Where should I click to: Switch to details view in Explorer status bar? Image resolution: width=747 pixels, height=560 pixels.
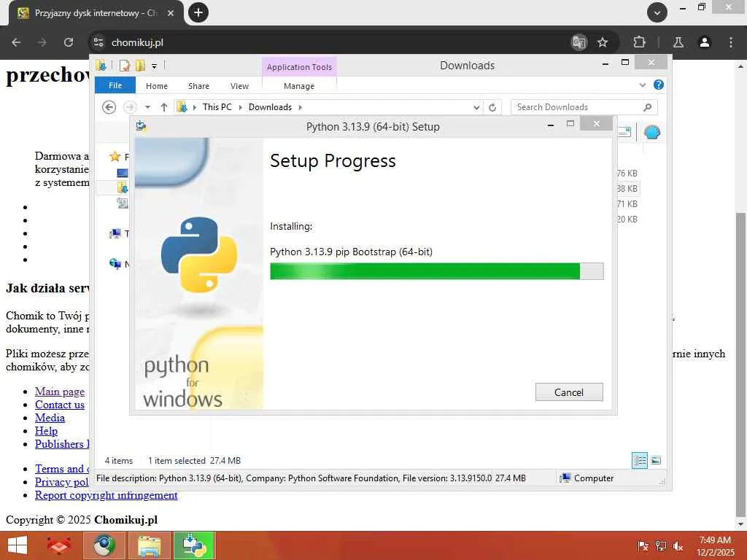639,460
